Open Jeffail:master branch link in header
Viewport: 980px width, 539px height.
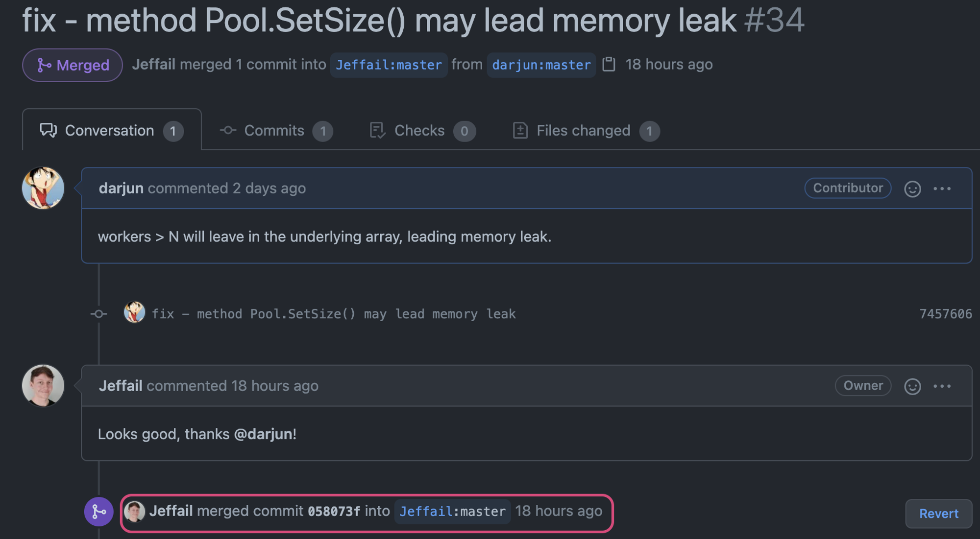pos(389,65)
